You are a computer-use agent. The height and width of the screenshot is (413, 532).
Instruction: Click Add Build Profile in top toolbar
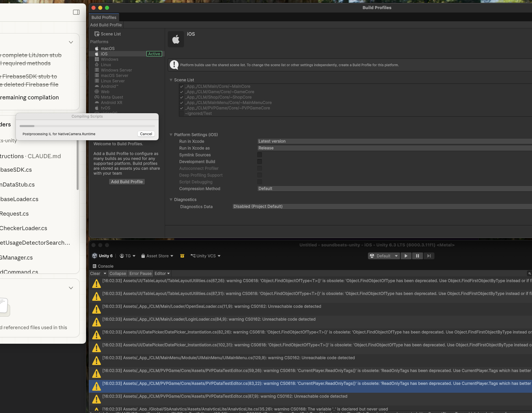106,25
